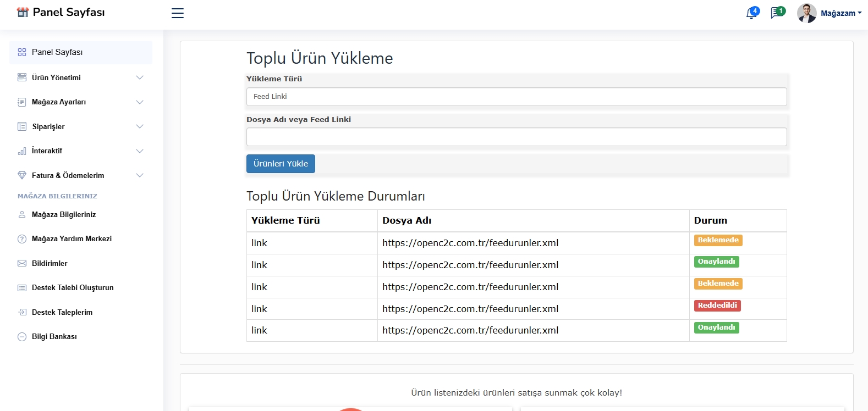Click the store logo icon beside Panel Sayfası

click(x=23, y=12)
